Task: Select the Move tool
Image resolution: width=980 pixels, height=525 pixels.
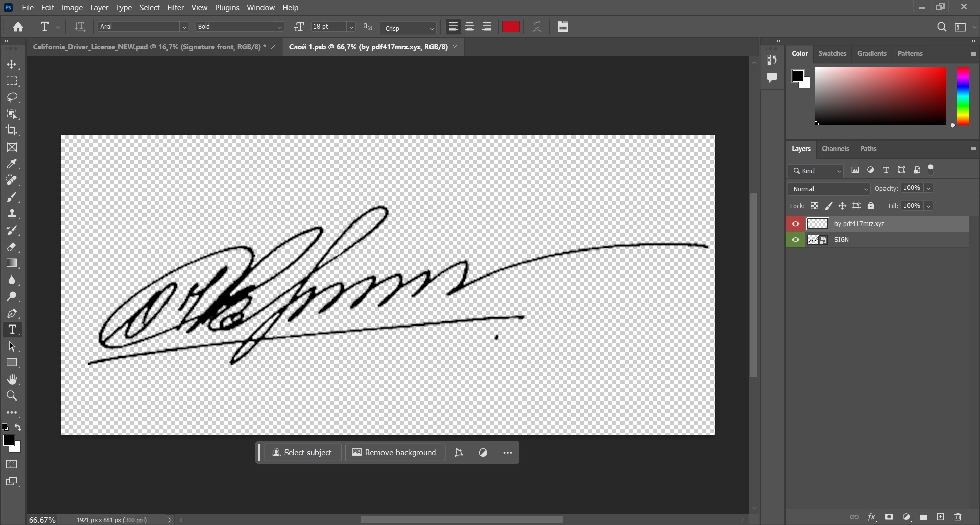Action: point(12,64)
